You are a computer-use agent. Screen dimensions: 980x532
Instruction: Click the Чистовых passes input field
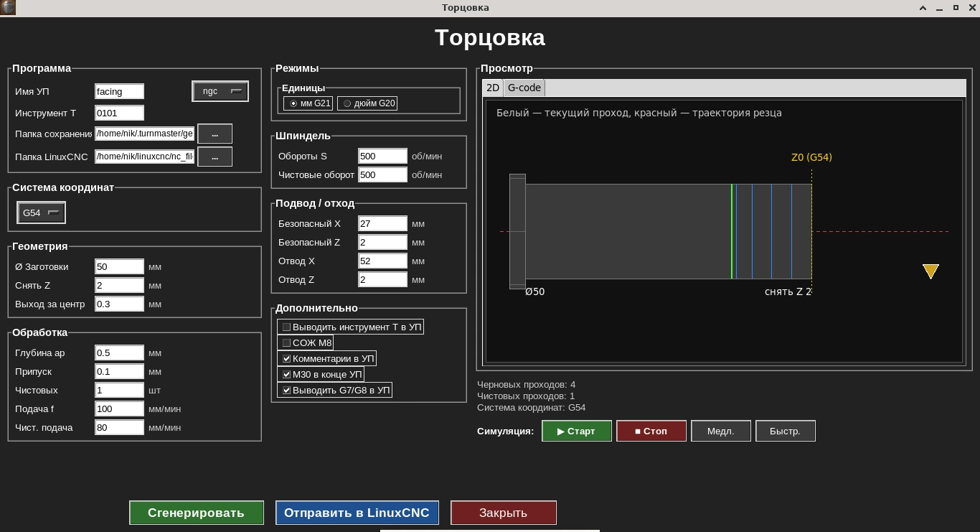tap(120, 390)
